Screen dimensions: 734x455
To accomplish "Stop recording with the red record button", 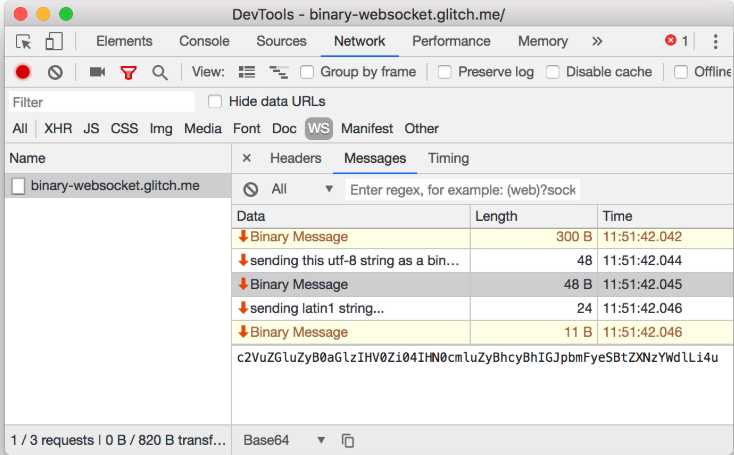I will point(22,72).
